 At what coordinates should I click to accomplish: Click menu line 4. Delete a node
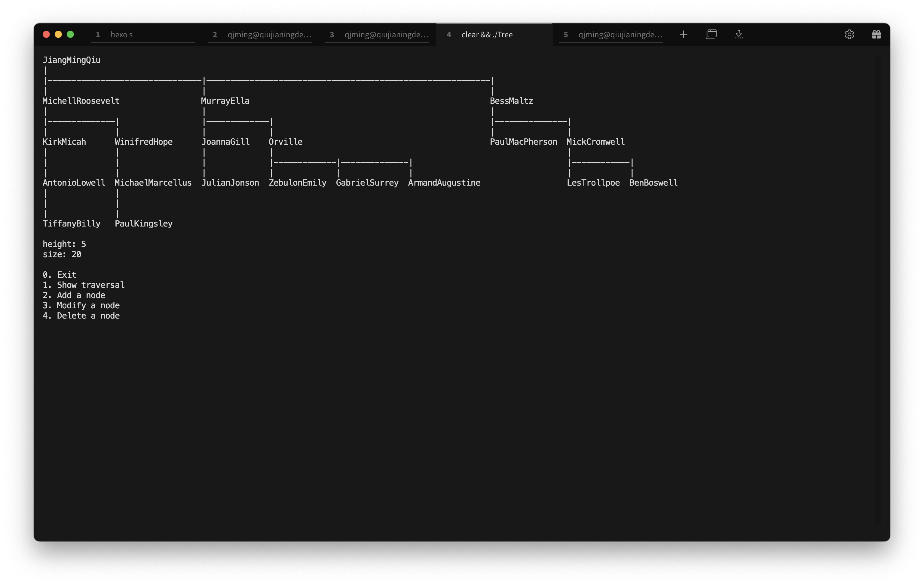pos(81,316)
